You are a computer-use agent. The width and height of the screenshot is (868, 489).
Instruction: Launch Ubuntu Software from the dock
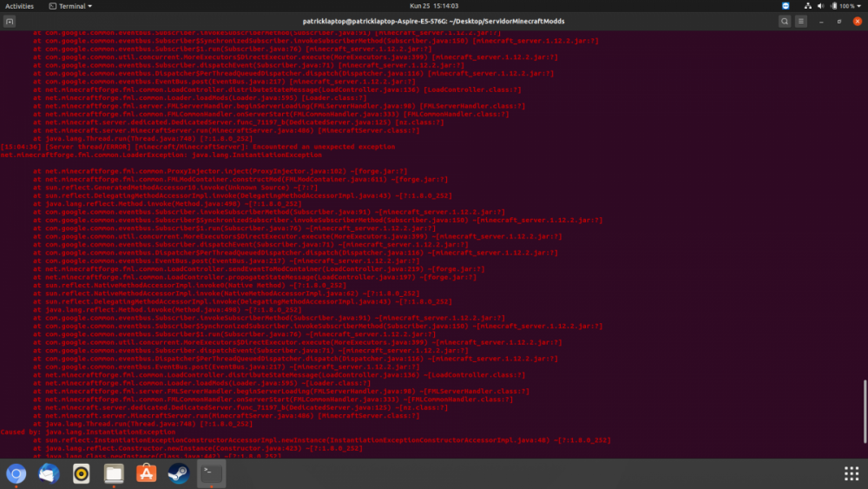[x=147, y=473]
